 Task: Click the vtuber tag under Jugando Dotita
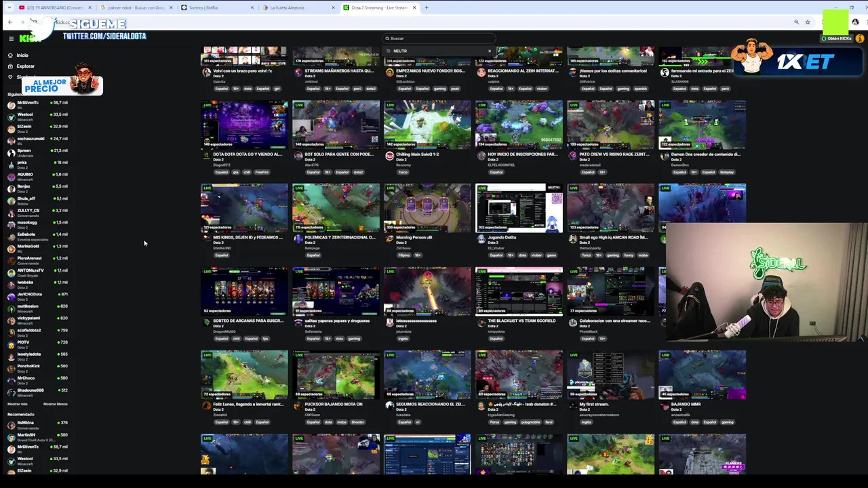(x=537, y=256)
